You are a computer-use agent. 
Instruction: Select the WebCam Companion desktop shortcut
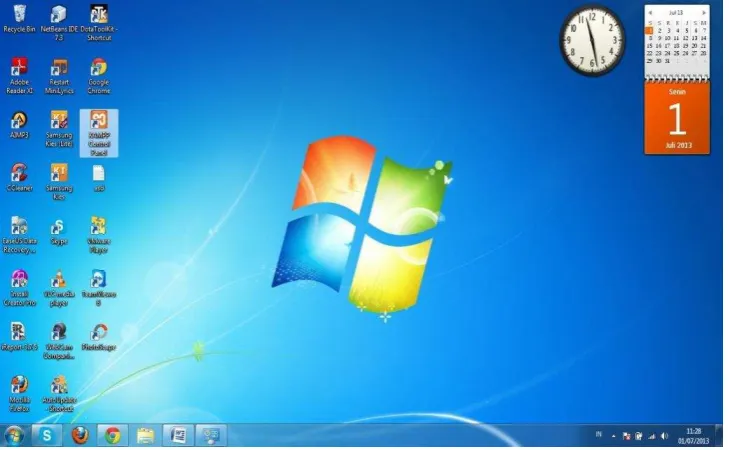click(x=59, y=341)
